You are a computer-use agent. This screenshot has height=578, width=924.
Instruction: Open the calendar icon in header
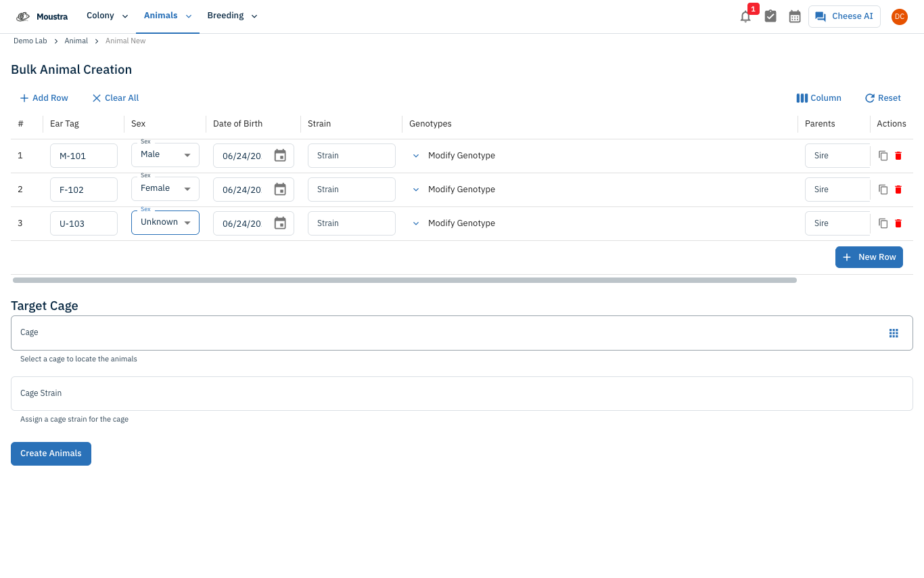point(795,16)
